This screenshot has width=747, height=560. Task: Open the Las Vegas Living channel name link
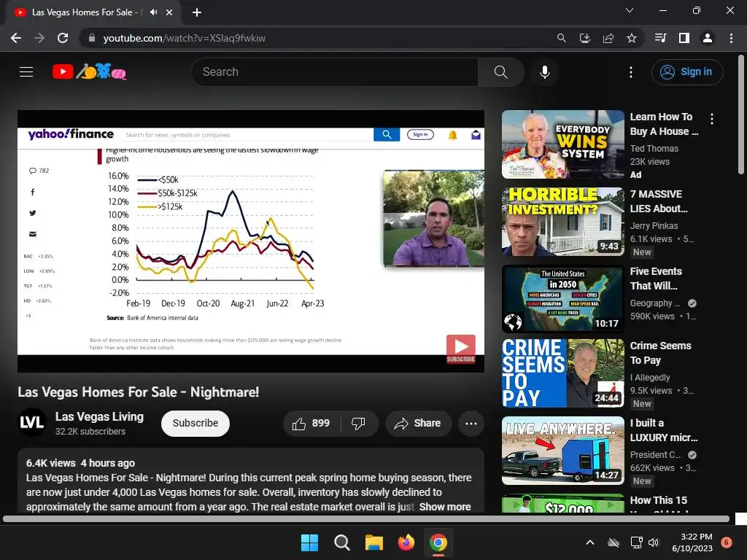[99, 416]
